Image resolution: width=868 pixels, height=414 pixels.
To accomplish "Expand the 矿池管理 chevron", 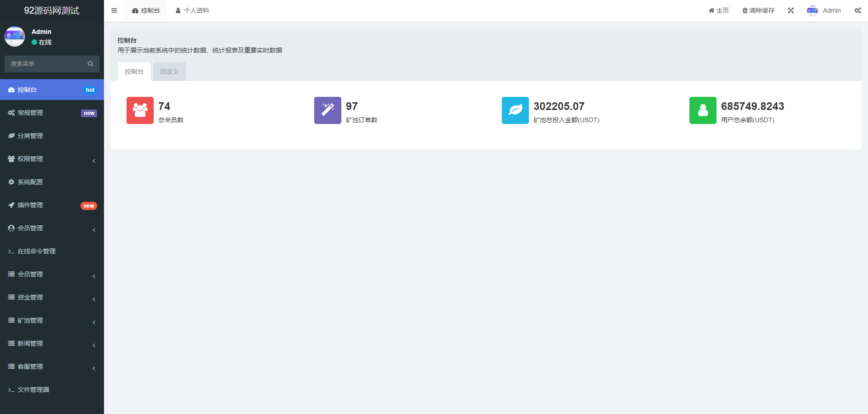I will [94, 322].
